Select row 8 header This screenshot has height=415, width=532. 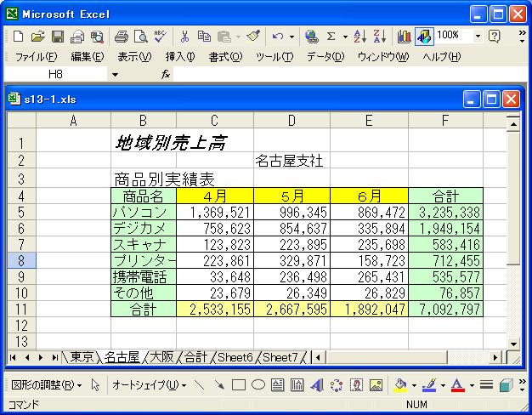coord(21,260)
